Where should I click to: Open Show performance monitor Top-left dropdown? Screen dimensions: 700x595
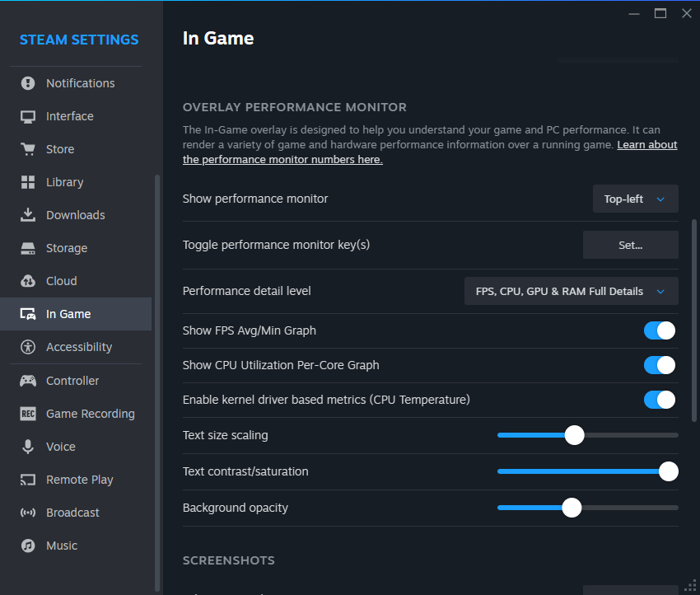pos(635,199)
